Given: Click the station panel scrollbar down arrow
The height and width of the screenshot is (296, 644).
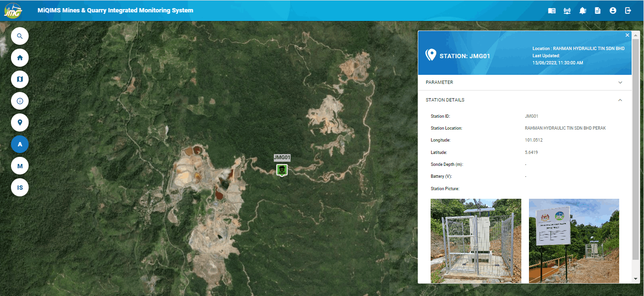Looking at the screenshot, I should click(x=635, y=279).
